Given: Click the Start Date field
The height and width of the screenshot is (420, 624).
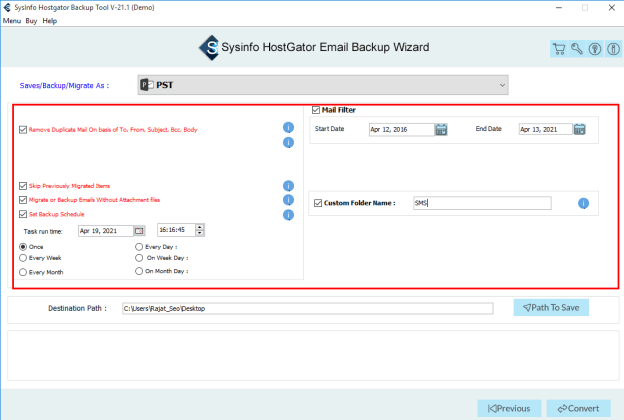Looking at the screenshot, I should point(402,129).
